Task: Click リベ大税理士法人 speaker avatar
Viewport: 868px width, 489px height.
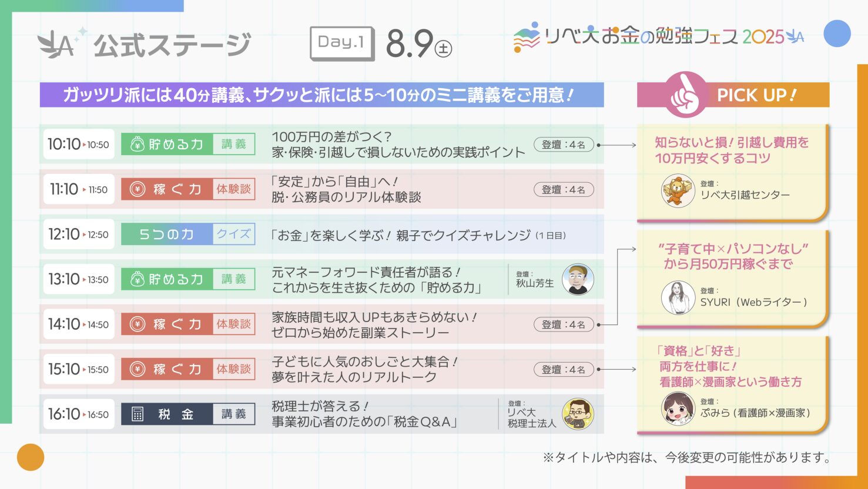Action: coord(578,414)
